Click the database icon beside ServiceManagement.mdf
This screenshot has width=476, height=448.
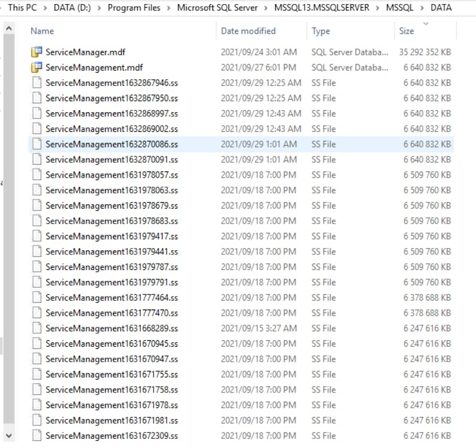[36, 68]
